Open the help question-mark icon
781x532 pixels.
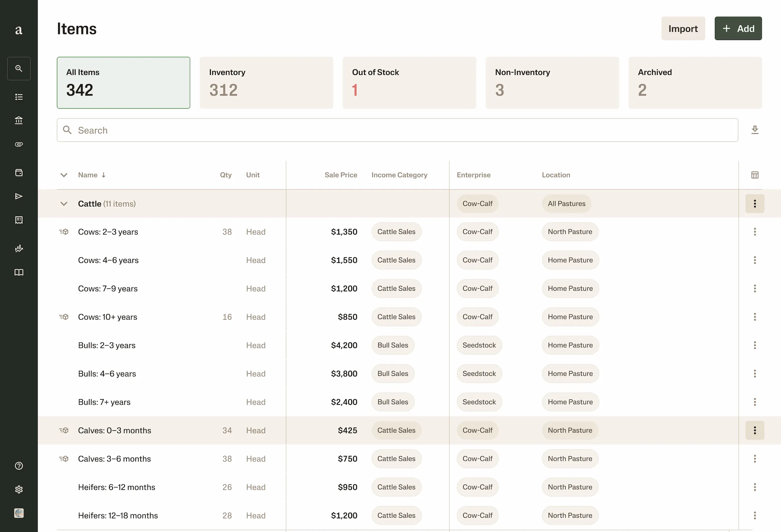pyautogui.click(x=19, y=466)
